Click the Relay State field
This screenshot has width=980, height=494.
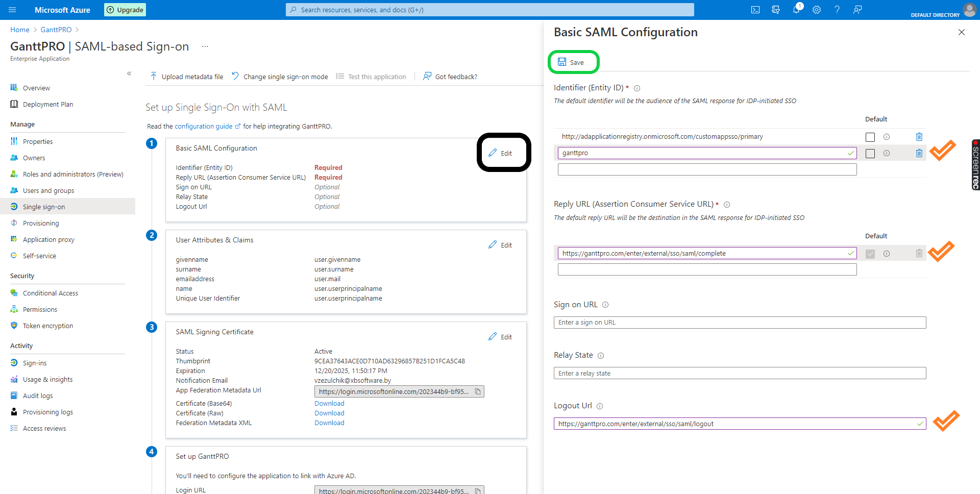pos(740,373)
